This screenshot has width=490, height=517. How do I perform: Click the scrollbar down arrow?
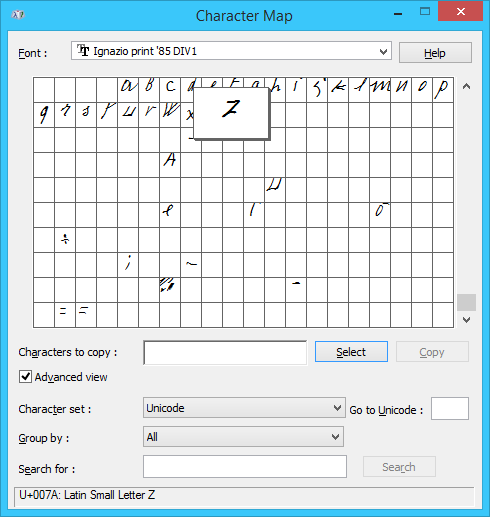coord(466,320)
